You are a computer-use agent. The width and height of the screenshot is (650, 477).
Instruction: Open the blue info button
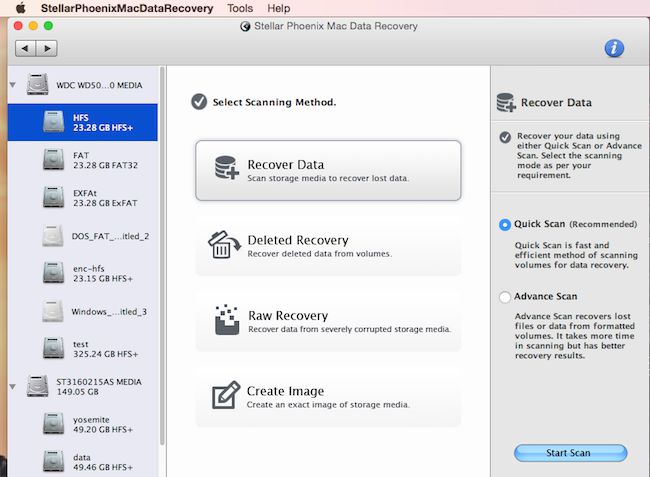[614, 48]
